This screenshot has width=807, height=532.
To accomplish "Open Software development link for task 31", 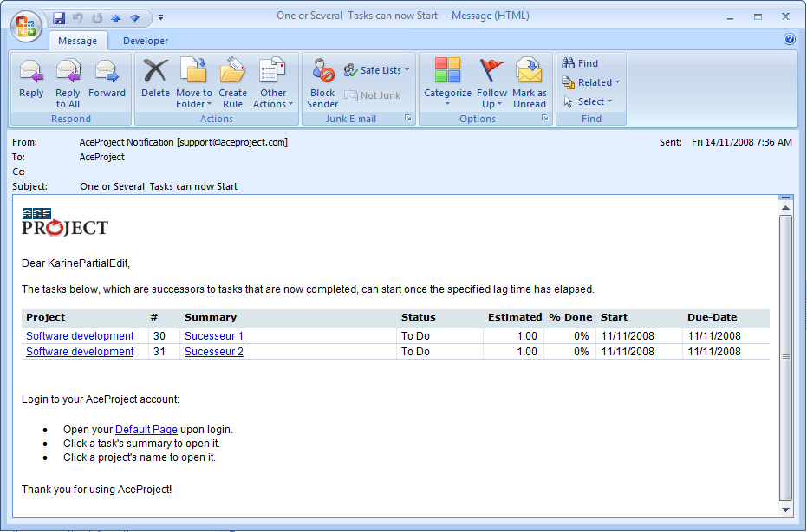I will click(80, 352).
